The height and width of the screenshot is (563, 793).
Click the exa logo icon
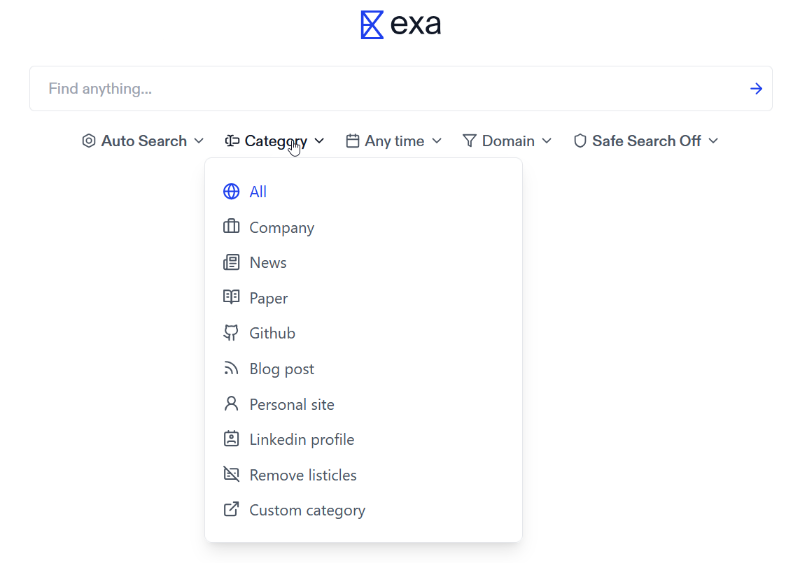(x=372, y=25)
